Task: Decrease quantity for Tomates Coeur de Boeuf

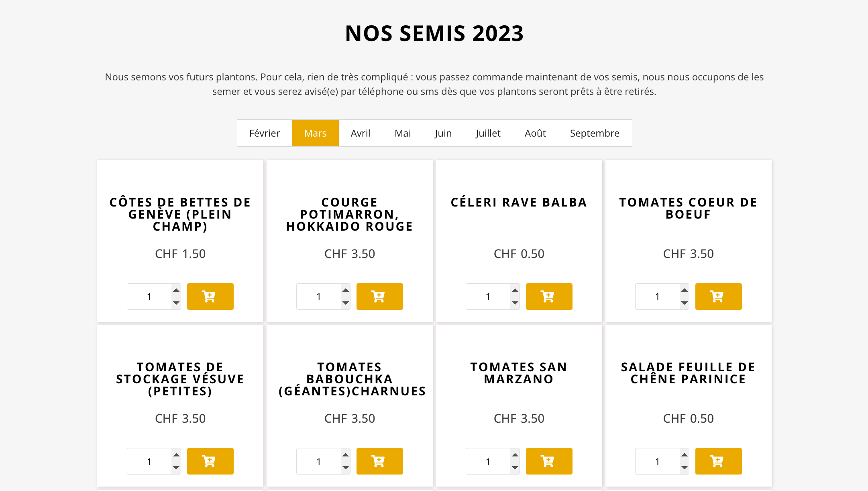Action: (x=685, y=303)
